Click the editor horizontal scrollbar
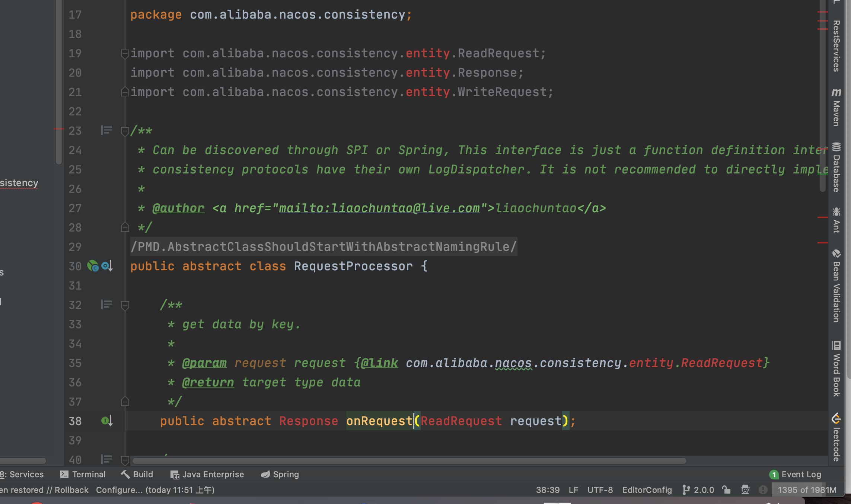The image size is (851, 504). coord(409,461)
